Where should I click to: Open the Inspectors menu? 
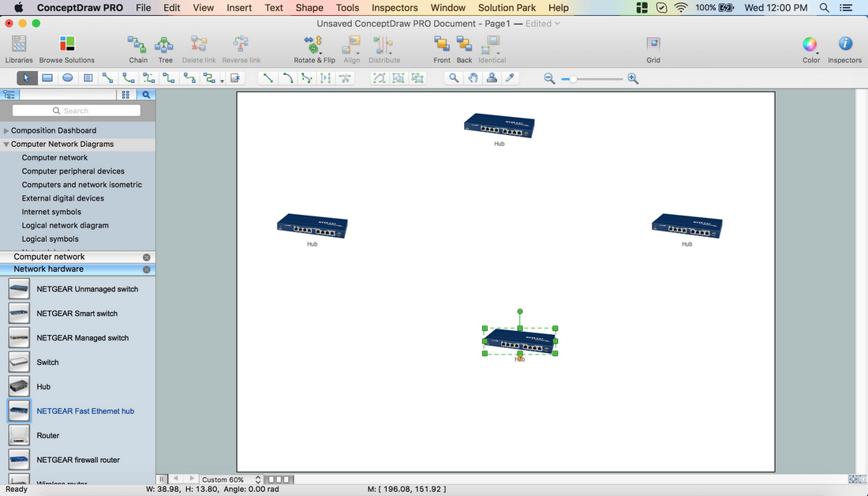coord(395,8)
